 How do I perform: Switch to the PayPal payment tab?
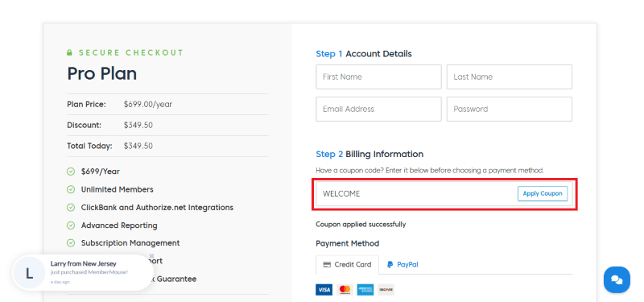pyautogui.click(x=402, y=265)
